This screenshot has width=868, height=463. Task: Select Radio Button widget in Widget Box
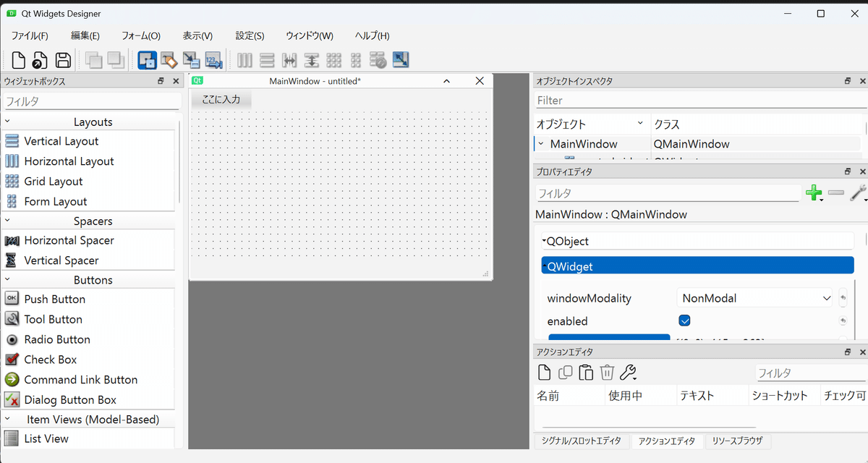point(57,339)
